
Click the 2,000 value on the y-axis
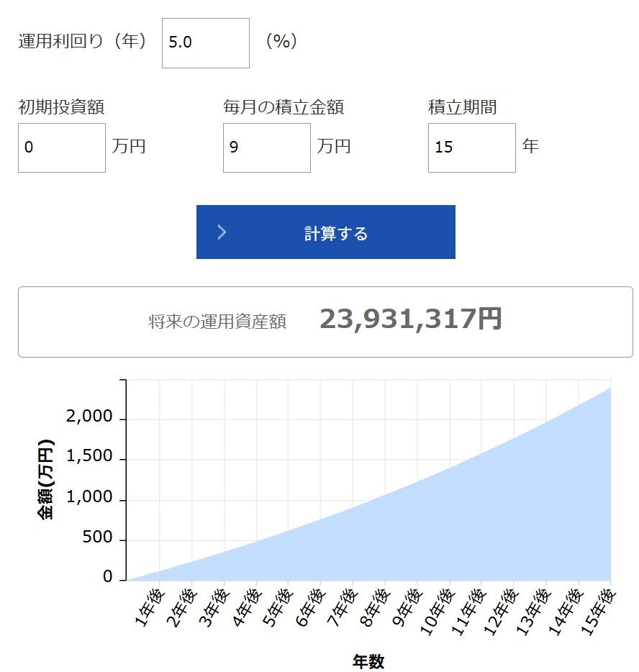click(89, 417)
